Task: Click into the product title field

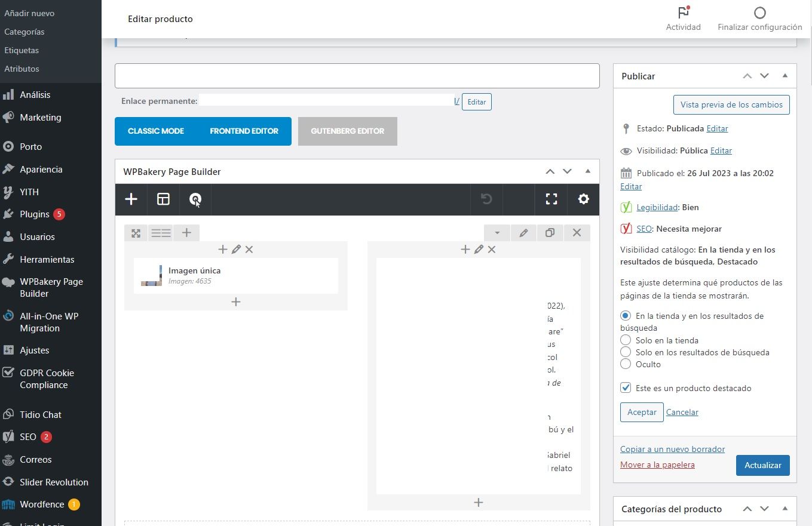Action: [357, 76]
